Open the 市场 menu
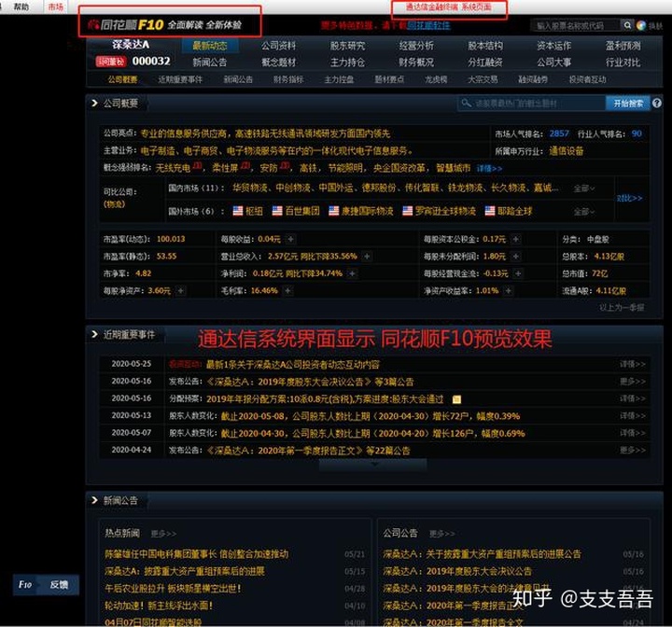The height and width of the screenshot is (627, 672). click(x=56, y=7)
